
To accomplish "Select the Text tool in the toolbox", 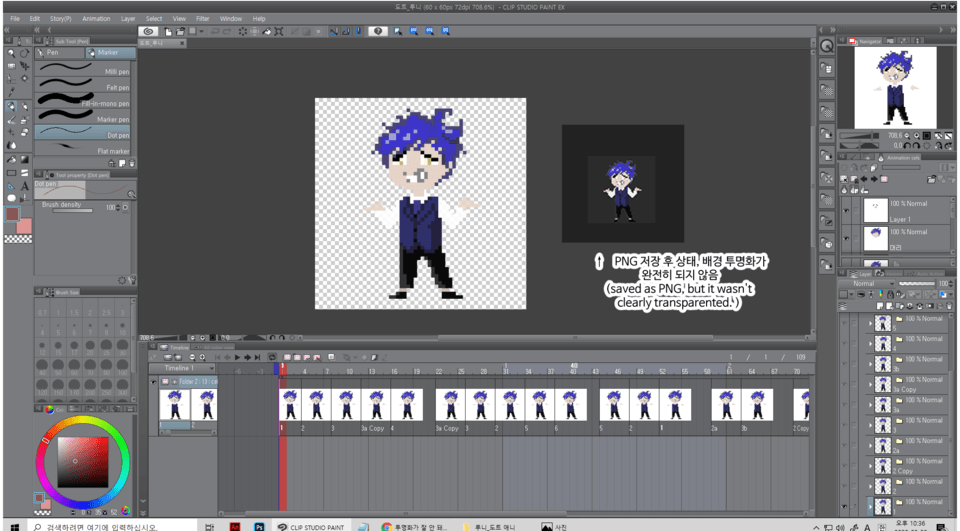I will pyautogui.click(x=25, y=187).
